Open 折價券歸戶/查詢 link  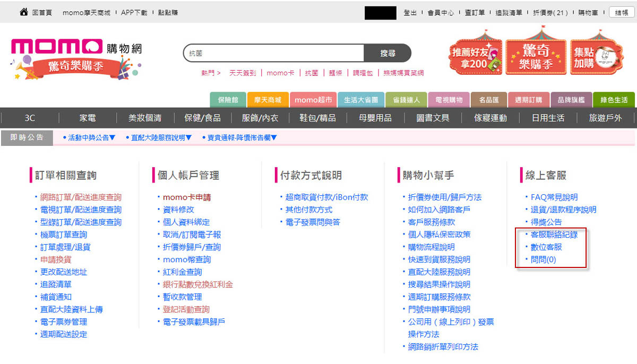(x=192, y=247)
